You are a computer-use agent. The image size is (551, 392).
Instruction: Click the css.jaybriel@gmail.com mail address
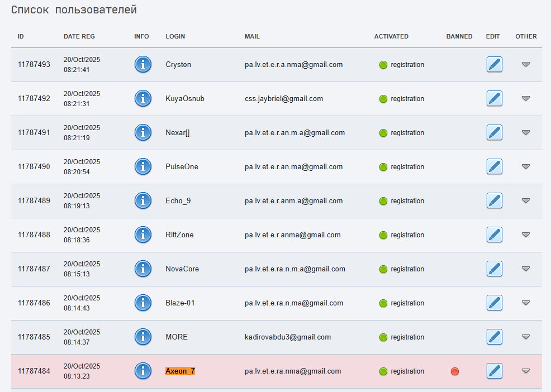(284, 98)
